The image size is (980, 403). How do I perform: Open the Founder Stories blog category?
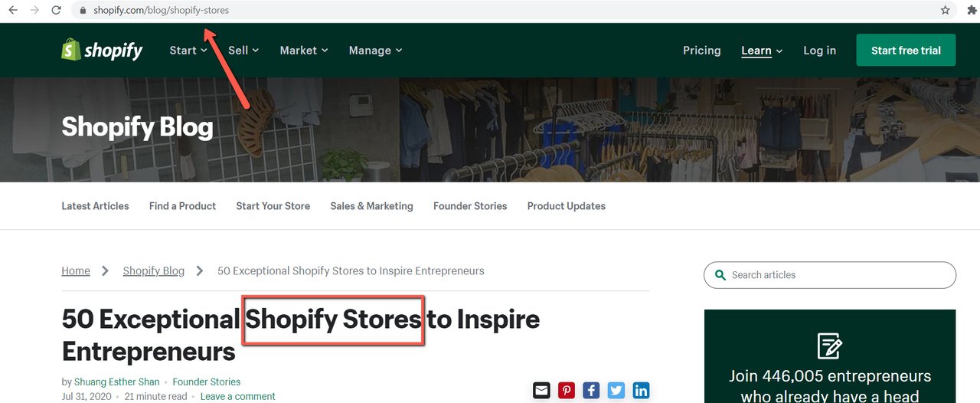(x=470, y=206)
